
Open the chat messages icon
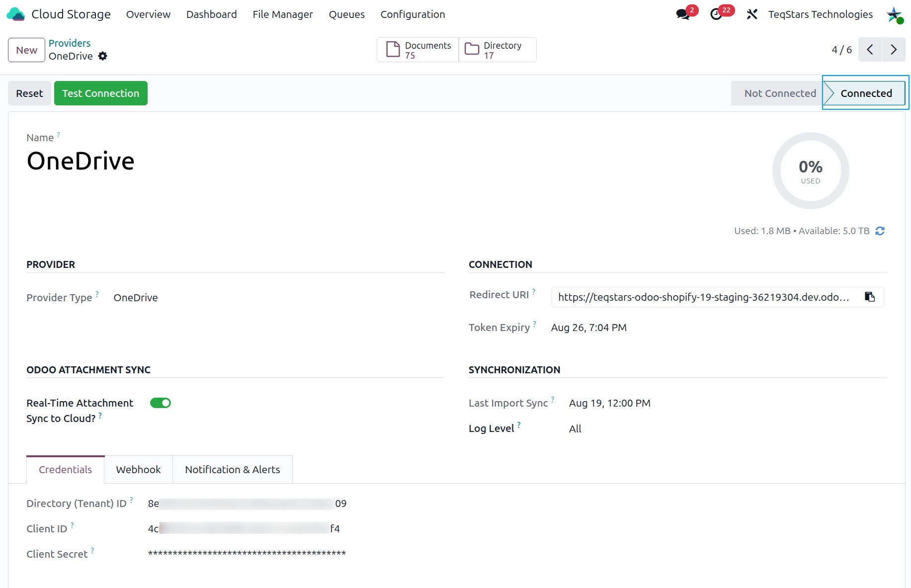click(683, 14)
